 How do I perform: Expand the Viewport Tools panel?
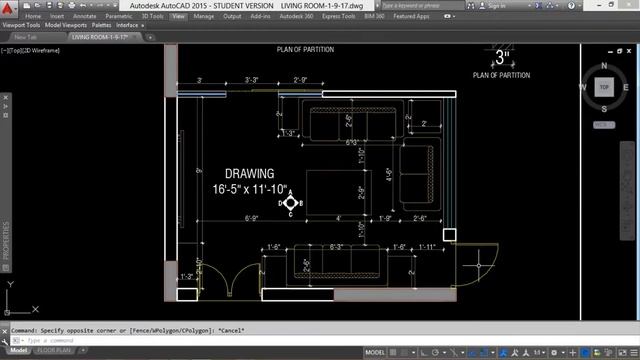coord(21,25)
